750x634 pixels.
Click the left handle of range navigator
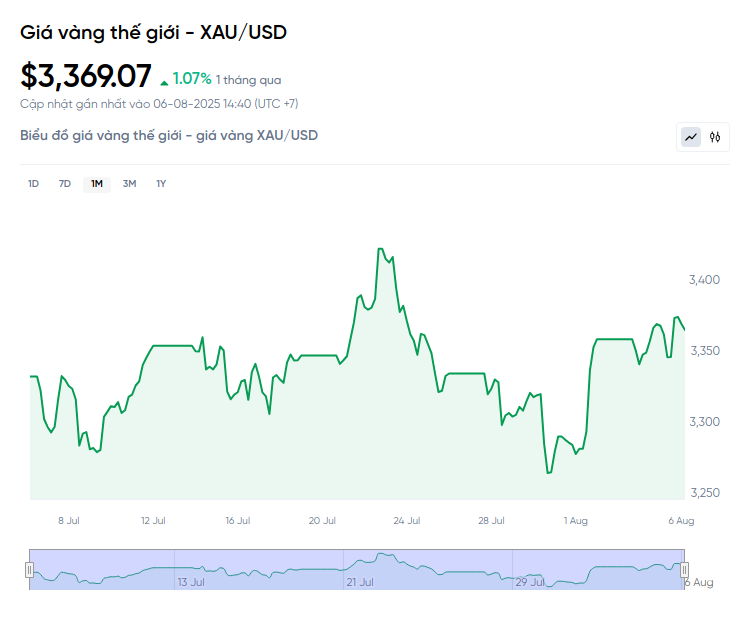coord(30,569)
